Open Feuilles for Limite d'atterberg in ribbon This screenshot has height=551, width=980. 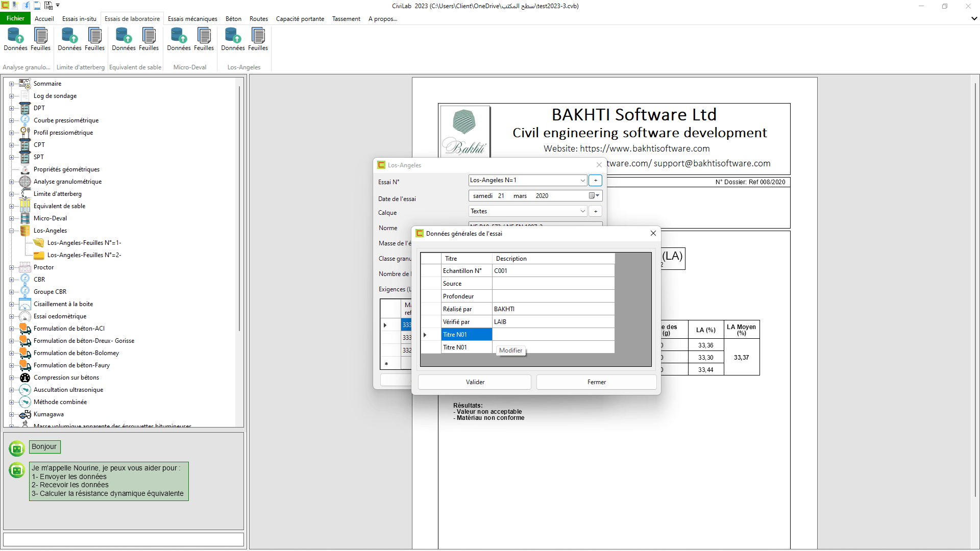95,39
